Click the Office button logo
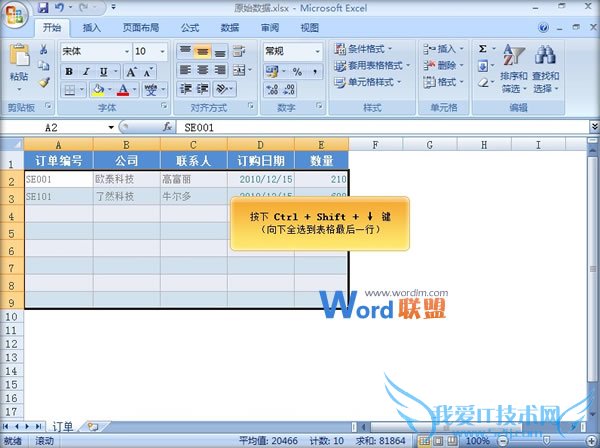 coord(15,15)
